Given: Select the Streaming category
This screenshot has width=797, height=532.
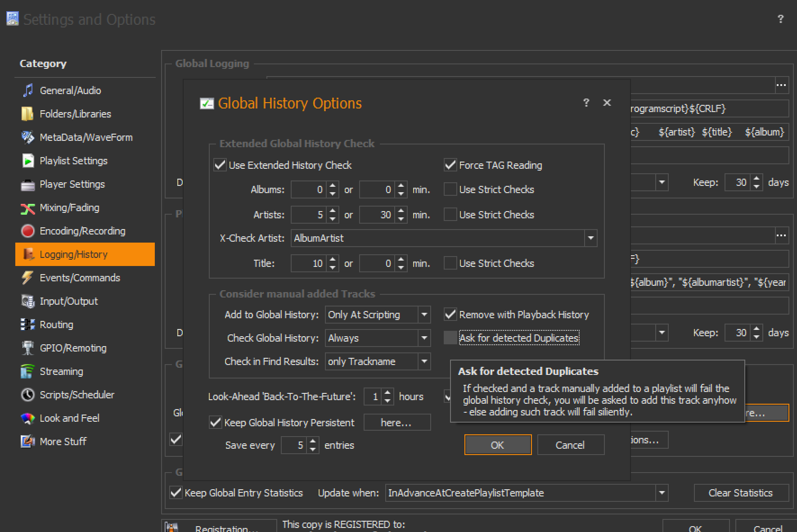Looking at the screenshot, I should [61, 371].
